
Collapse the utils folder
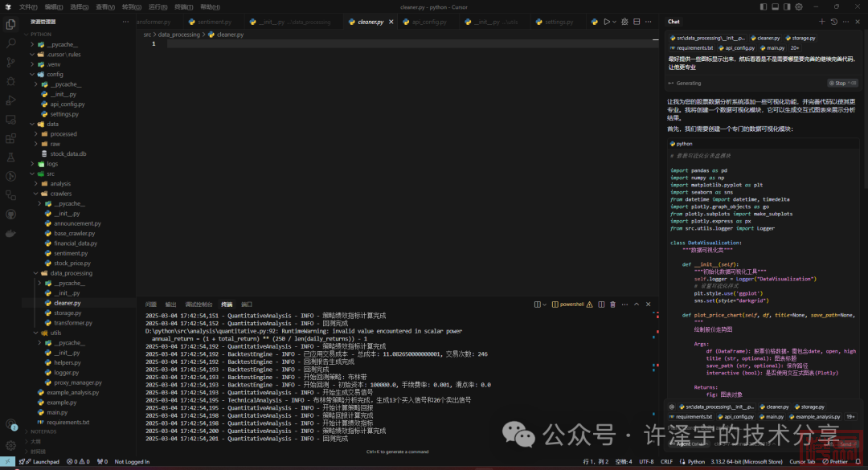[x=36, y=333]
